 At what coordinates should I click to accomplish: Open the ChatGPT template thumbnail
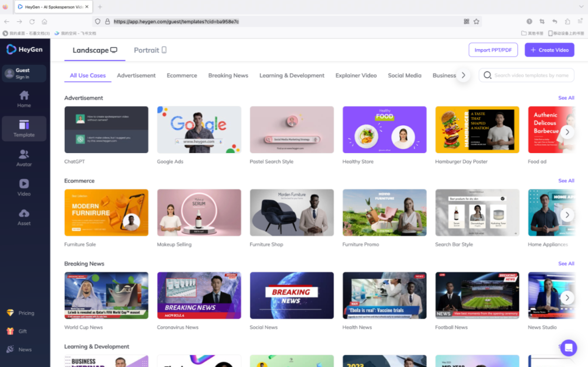point(106,130)
